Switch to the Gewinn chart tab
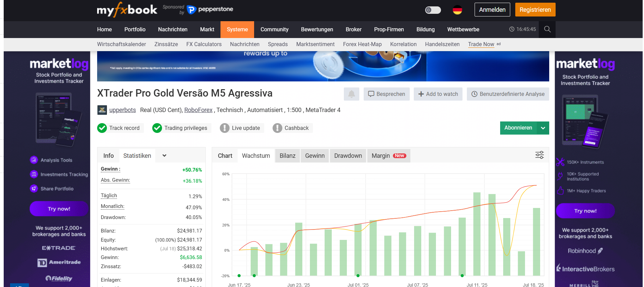Image resolution: width=644 pixels, height=287 pixels. (x=315, y=156)
